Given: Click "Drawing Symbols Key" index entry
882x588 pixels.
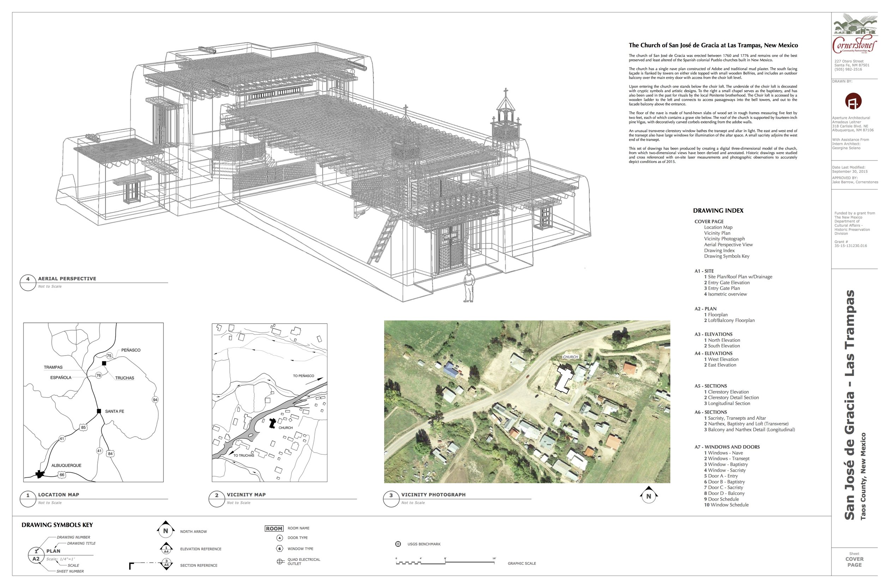Looking at the screenshot, I should click(727, 256).
